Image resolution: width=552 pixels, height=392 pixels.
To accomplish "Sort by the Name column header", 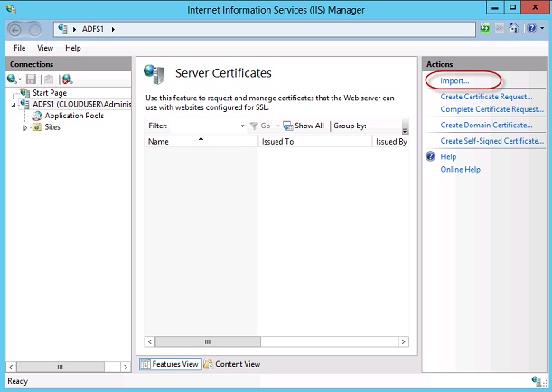I will (x=201, y=142).
